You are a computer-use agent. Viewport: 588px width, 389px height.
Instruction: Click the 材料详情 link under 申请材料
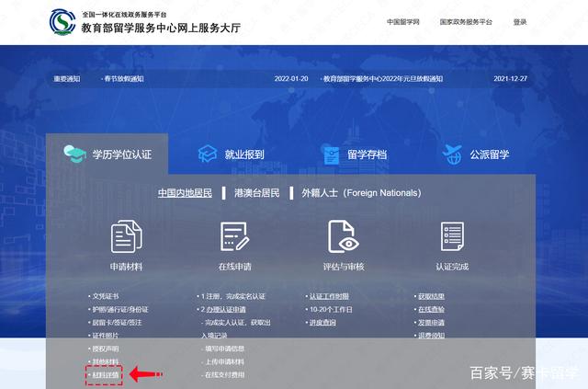106,374
